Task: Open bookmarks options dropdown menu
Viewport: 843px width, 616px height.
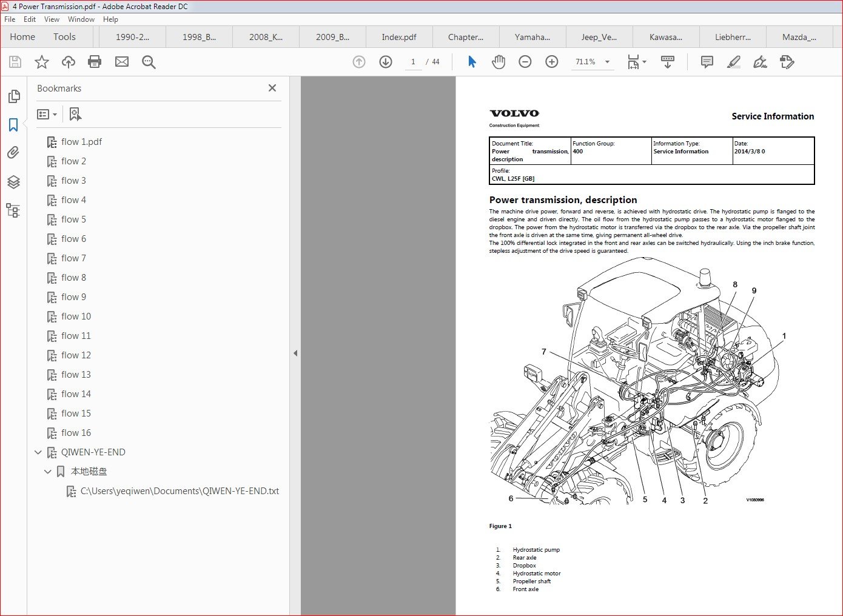Action: (x=47, y=114)
